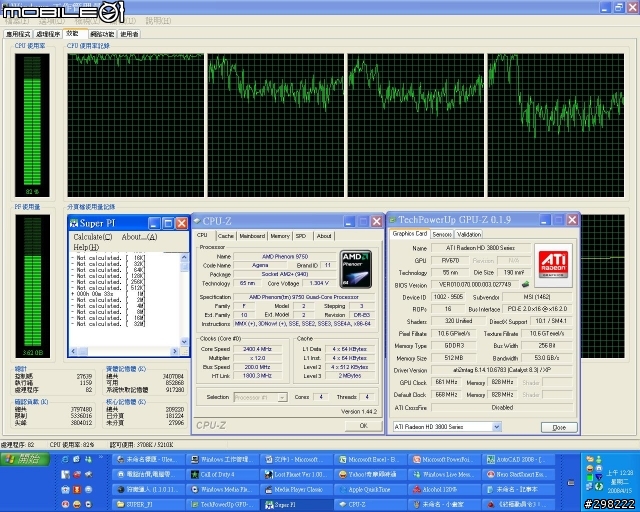The image size is (640, 512).
Task: Click OK in the CPU-Z window
Action: coord(364,425)
